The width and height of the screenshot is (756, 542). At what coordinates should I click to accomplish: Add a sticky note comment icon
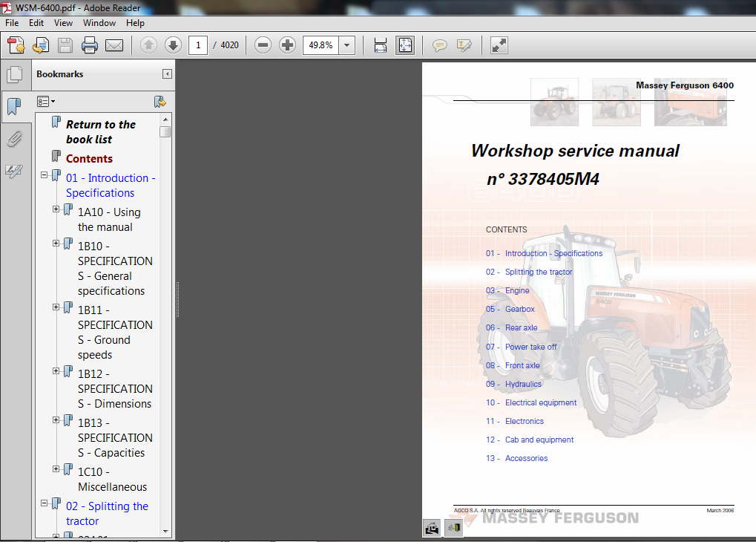click(x=439, y=46)
